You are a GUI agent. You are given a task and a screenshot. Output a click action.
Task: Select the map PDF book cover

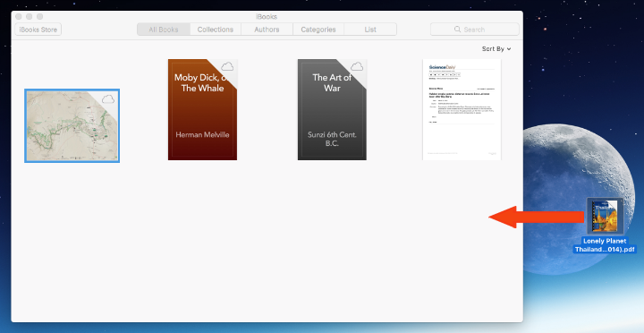72,126
